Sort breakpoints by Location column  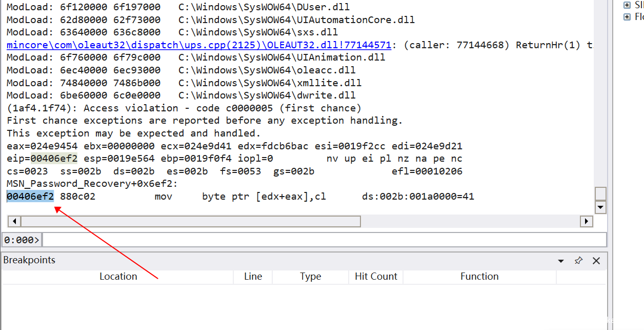118,277
